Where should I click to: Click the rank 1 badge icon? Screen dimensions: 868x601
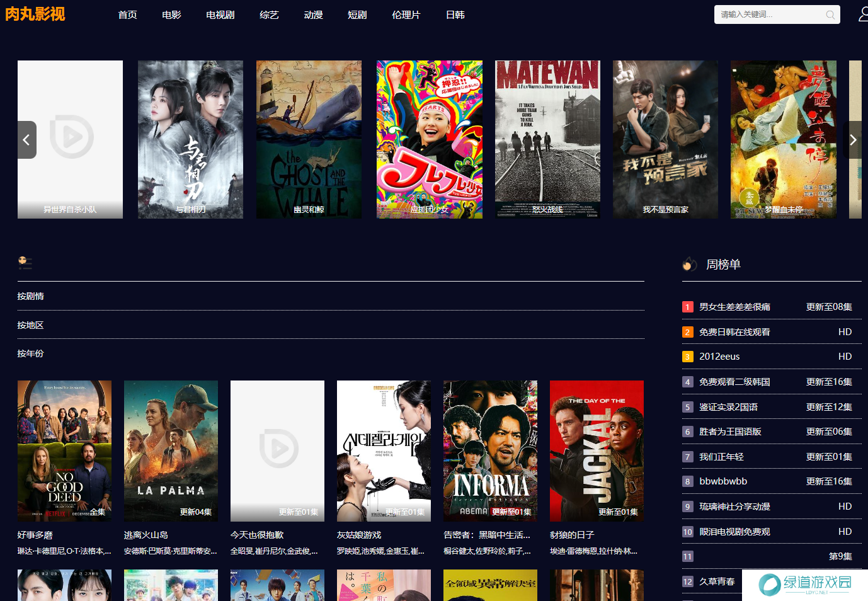click(687, 307)
